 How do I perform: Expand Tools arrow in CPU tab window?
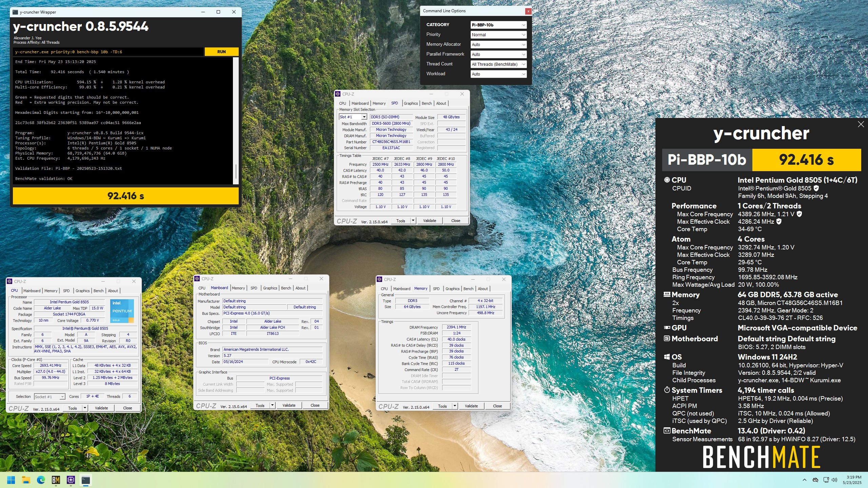85,408
